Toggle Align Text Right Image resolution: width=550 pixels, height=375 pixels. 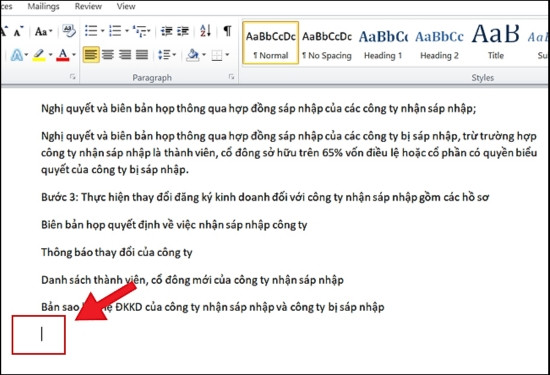(x=125, y=55)
